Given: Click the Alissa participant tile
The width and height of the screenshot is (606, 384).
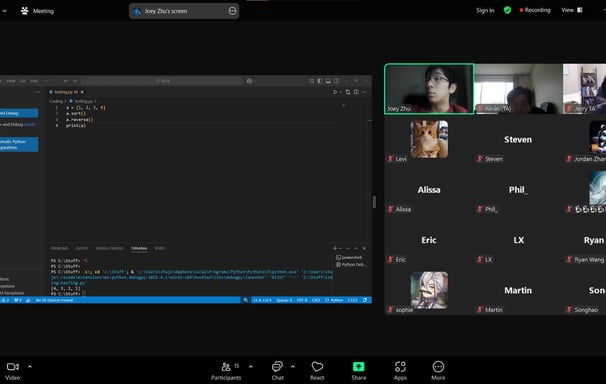Looking at the screenshot, I should pyautogui.click(x=429, y=190).
